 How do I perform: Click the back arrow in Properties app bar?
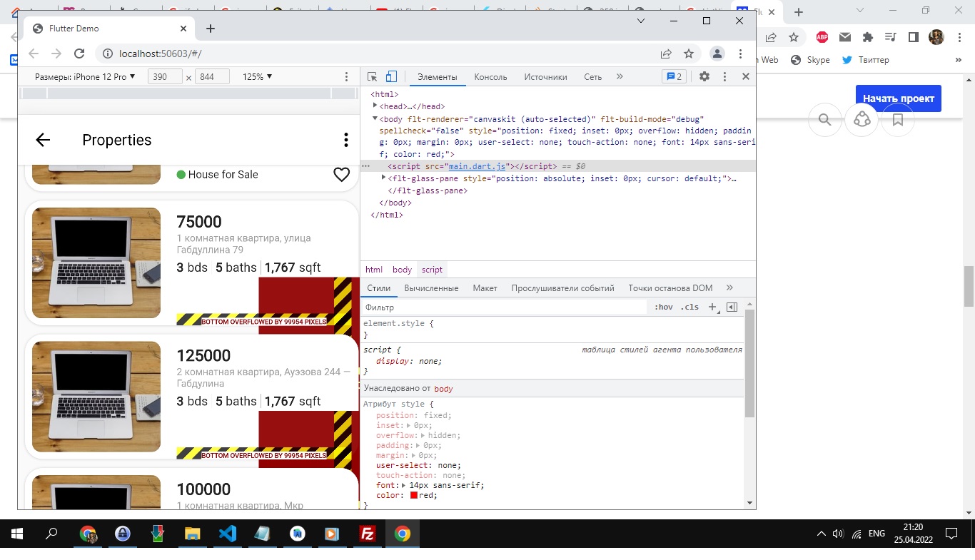click(43, 140)
